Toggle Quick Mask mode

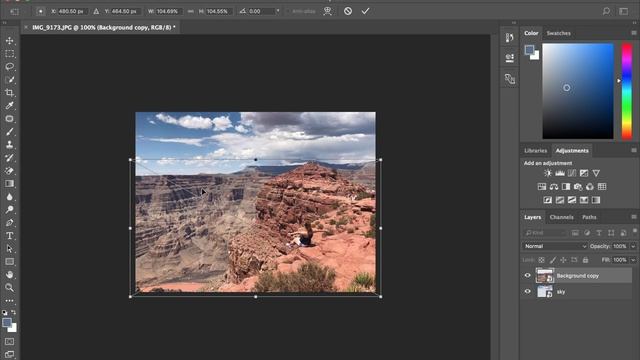[9, 341]
